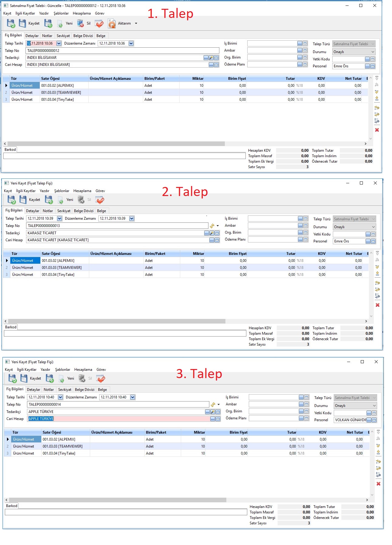392x545 pixels.
Task: Switch to Sevkiyat tab in INDEX BİLGİSAYAR request
Action: point(63,36)
